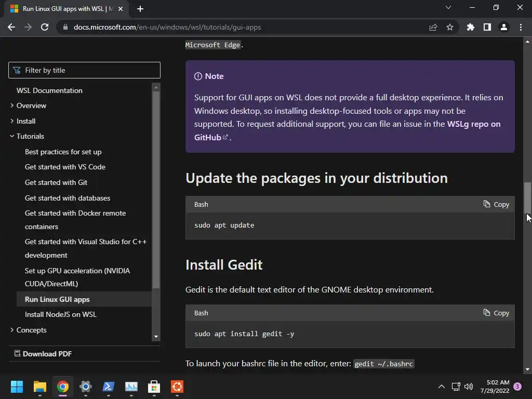Image resolution: width=532 pixels, height=399 pixels.
Task: Click the sidebar scroll up arrow
Action: (156, 87)
